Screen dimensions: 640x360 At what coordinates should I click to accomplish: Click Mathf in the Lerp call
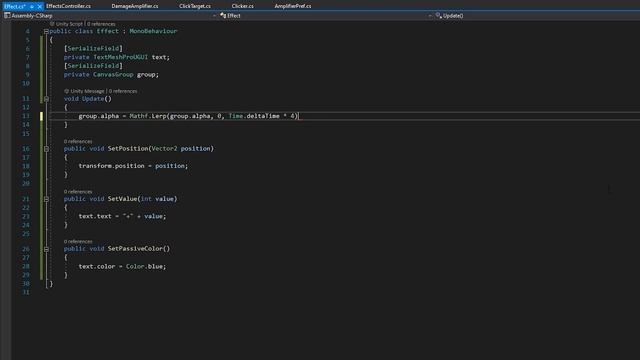tap(138, 116)
